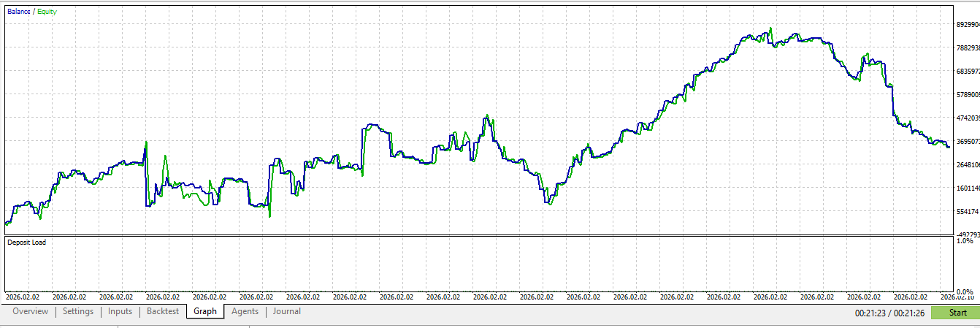Click the right end of the balance curve
980x328 pixels.
tap(949, 147)
